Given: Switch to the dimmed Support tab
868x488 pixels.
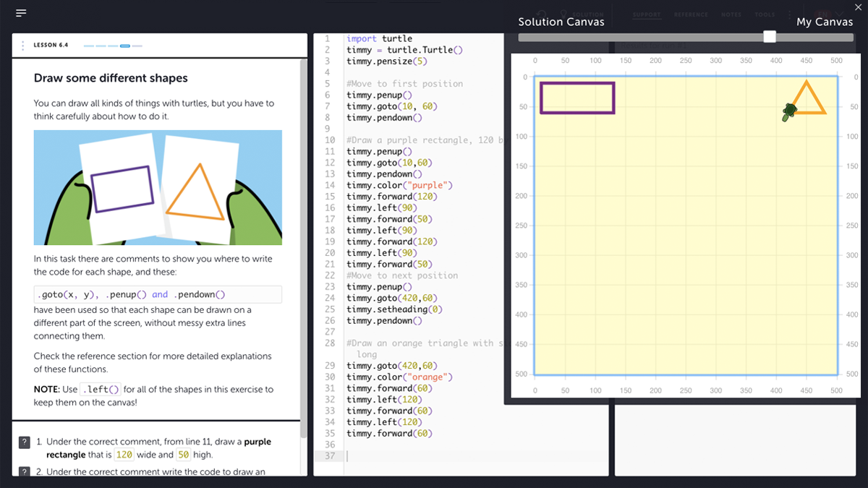Looking at the screenshot, I should (647, 14).
